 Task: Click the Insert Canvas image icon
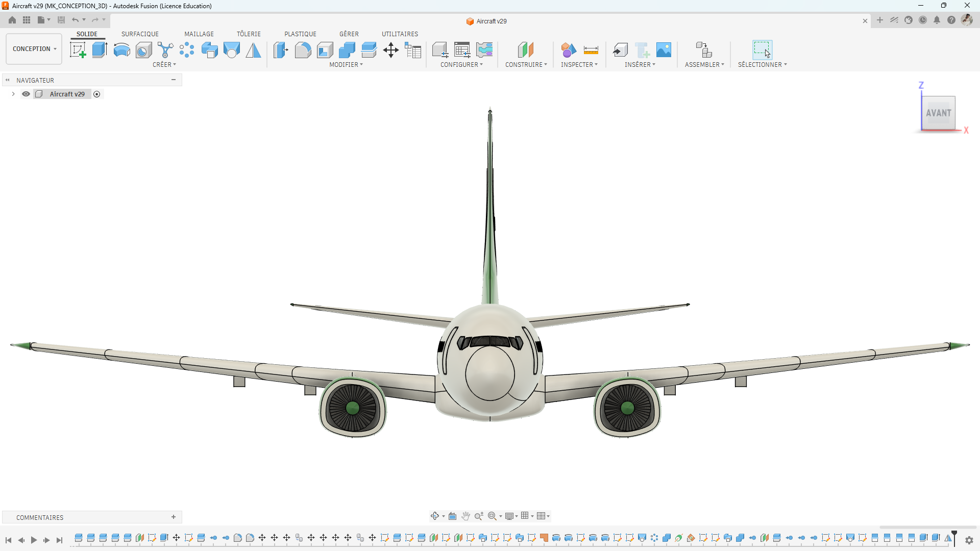tap(664, 50)
